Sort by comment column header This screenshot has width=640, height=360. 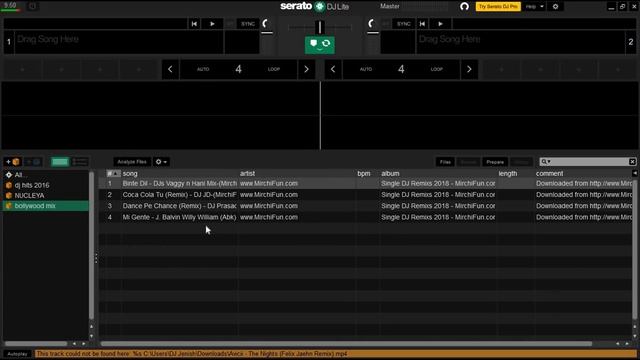click(x=584, y=173)
